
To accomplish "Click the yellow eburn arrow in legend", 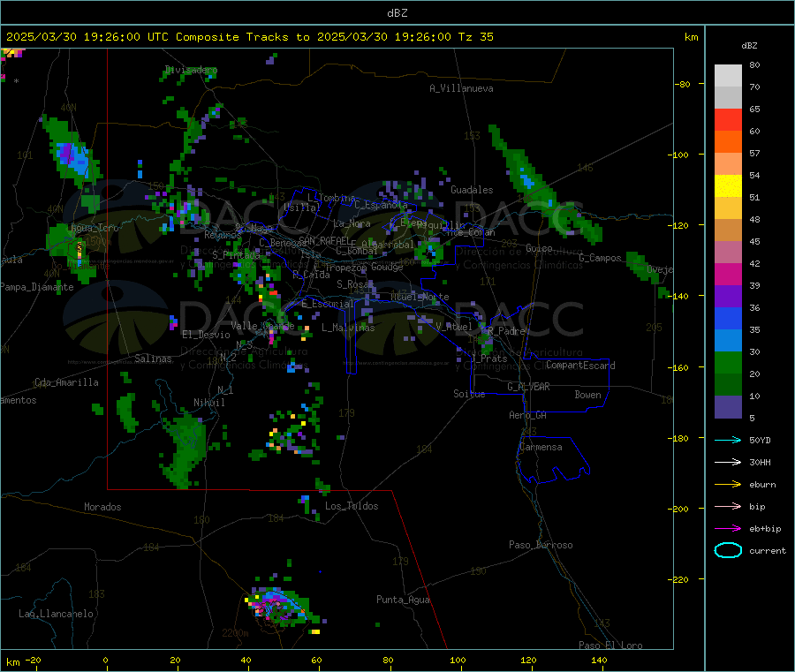I will pos(728,485).
